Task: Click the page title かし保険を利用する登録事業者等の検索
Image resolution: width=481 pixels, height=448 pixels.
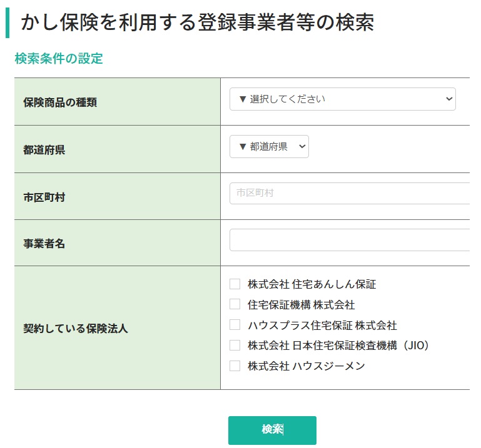Action: tap(197, 23)
